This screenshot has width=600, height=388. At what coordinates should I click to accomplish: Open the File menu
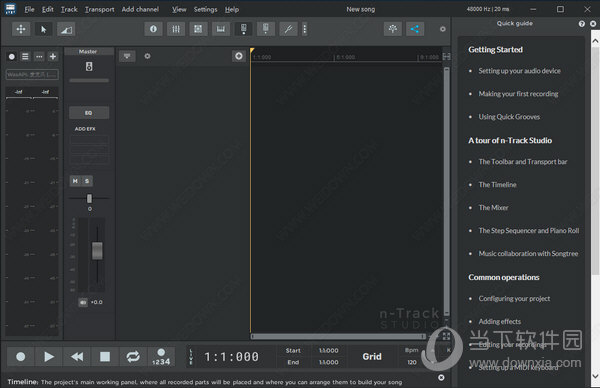pyautogui.click(x=29, y=9)
